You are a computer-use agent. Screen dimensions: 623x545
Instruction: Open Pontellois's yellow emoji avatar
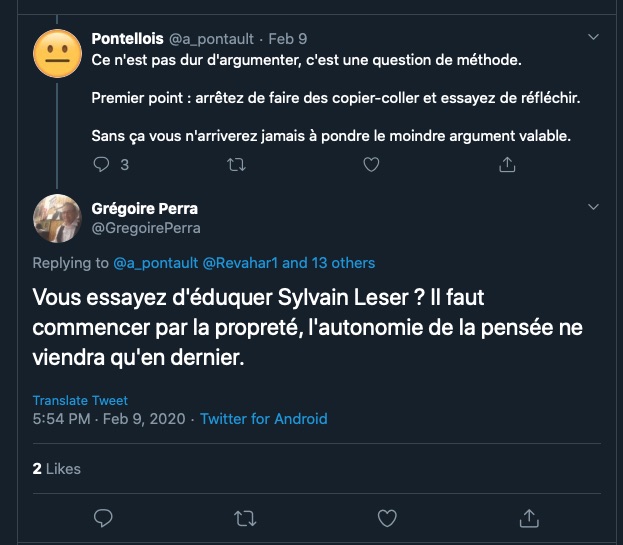point(57,54)
